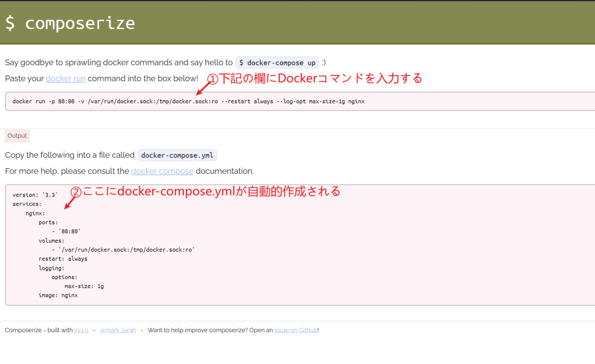Viewport: 595px width, 364px height.
Task: Click the 'services:' output line
Action: [x=27, y=204]
